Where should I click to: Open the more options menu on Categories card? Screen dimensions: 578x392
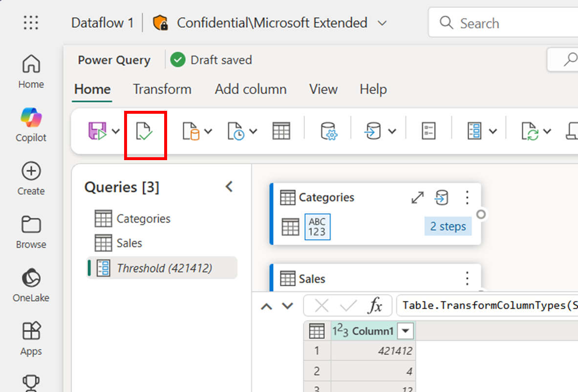467,198
